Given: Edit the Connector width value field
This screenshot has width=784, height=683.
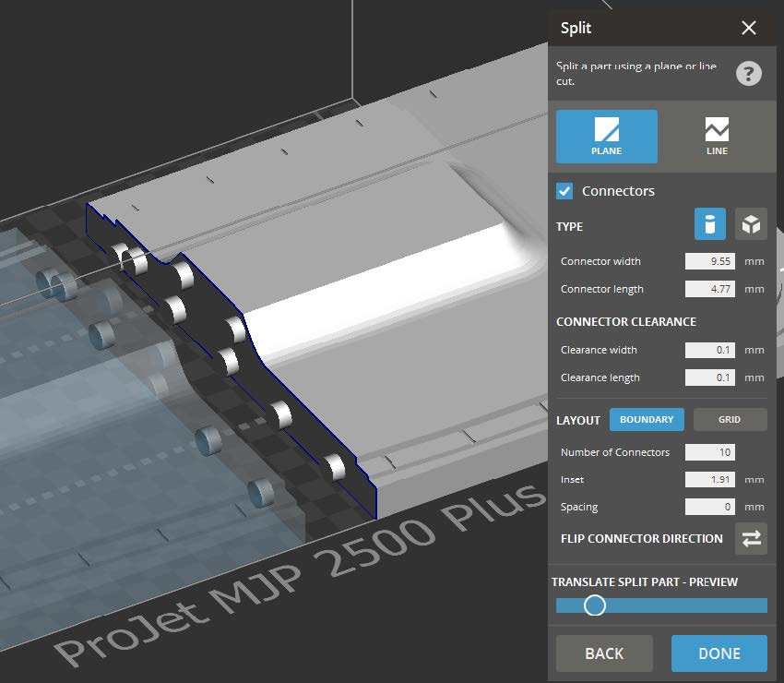Looking at the screenshot, I should pos(708,261).
